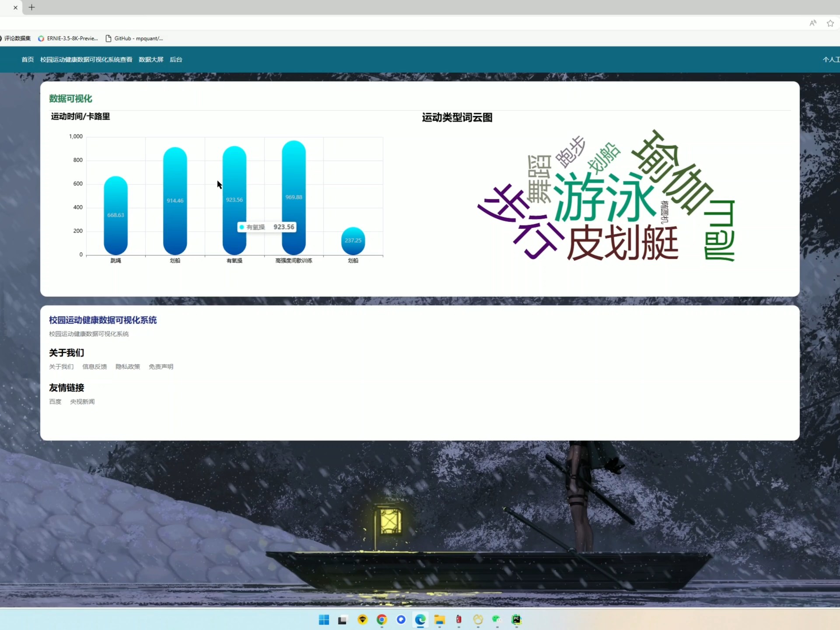The width and height of the screenshot is (840, 630).
Task: Open PyCharm from the taskbar
Action: click(x=517, y=619)
